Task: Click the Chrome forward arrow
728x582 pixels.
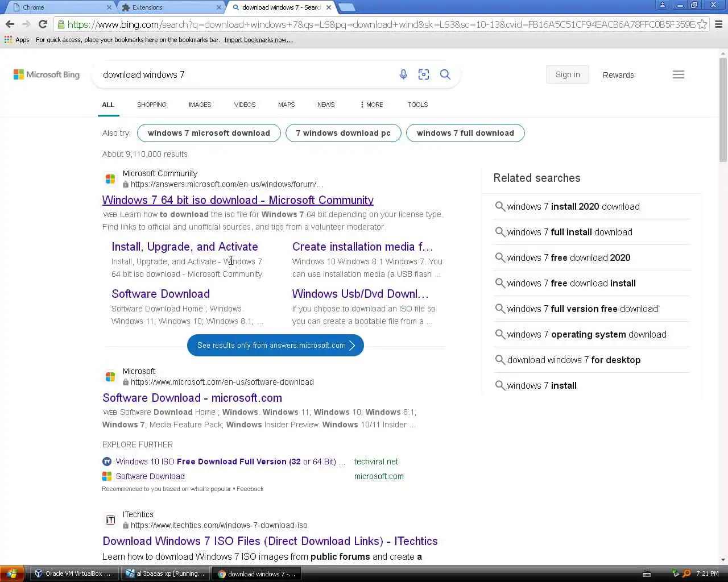Action: point(26,24)
